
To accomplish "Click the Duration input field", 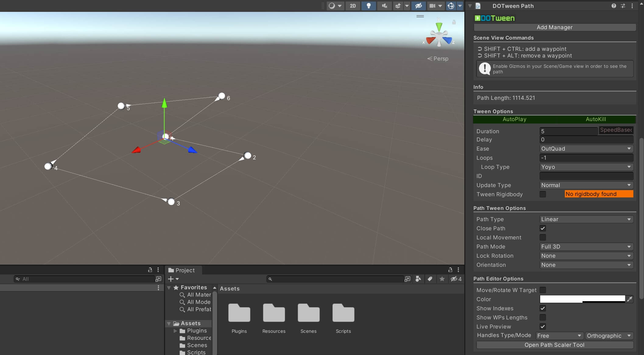I will [568, 131].
